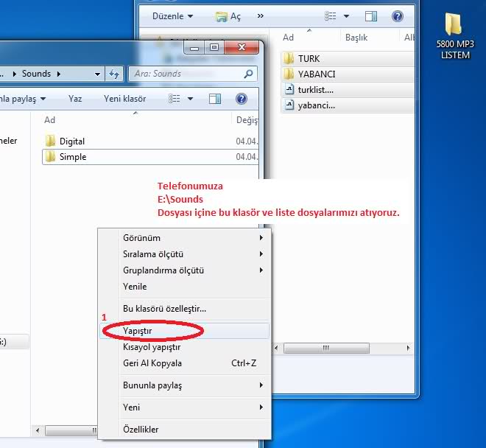This screenshot has height=448, width=486.
Task: Expand the arrow after Sounds in breadcrumb
Action: click(59, 74)
